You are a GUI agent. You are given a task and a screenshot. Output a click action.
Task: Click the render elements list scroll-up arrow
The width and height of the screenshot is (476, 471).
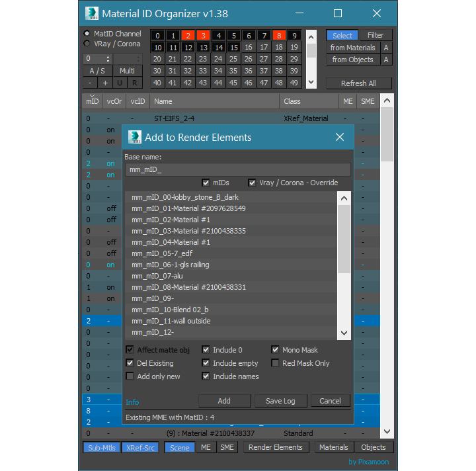344,198
